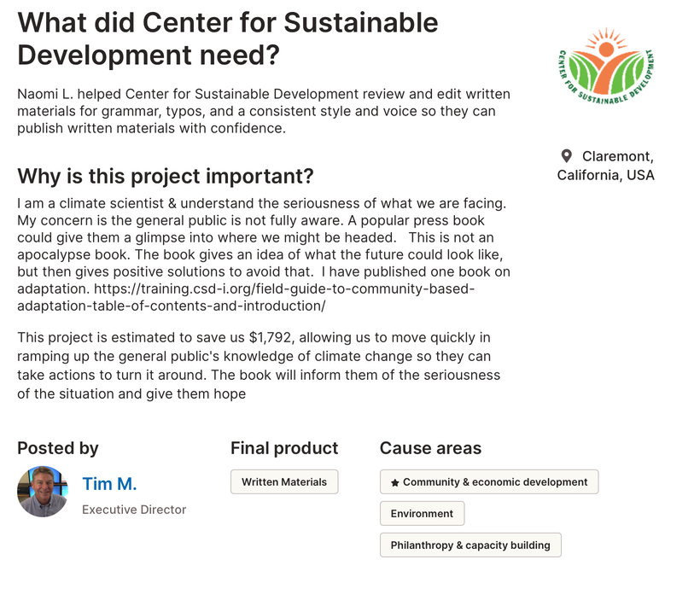
Task: Click the 'Cause areas' section heading
Action: coord(430,448)
